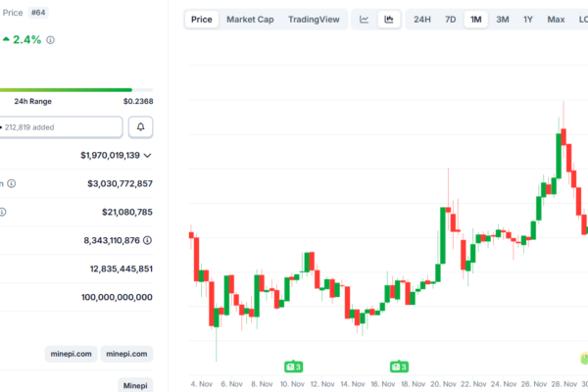Click the Minepi tag button

click(x=135, y=386)
